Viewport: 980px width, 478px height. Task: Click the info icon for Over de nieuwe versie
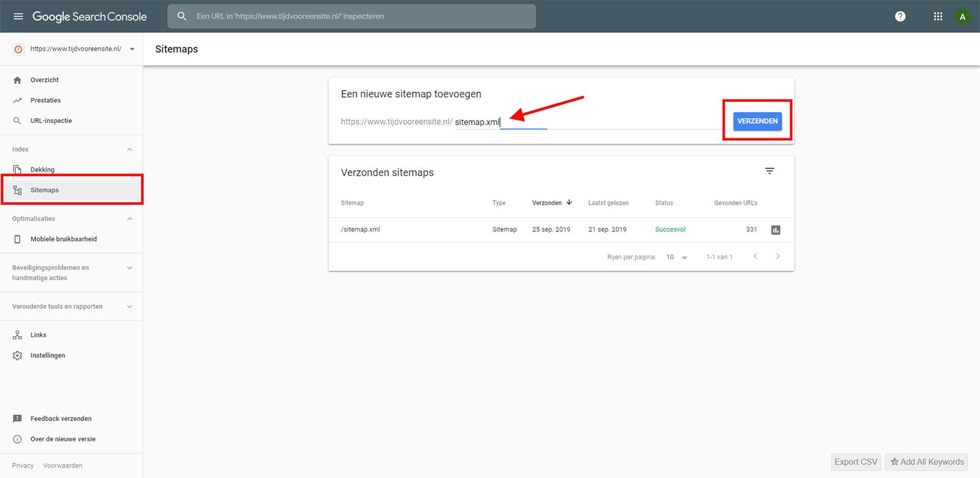point(17,439)
